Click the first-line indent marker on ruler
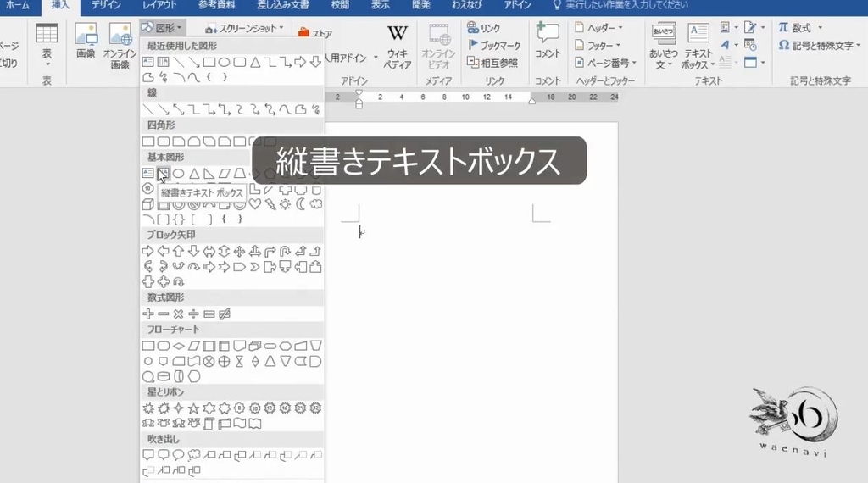868x483 pixels. [x=359, y=93]
